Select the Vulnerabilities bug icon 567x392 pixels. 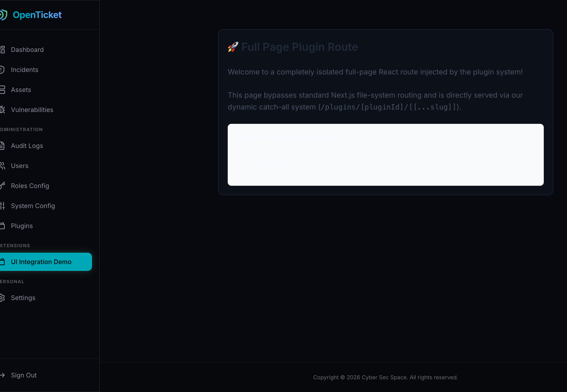[2, 109]
